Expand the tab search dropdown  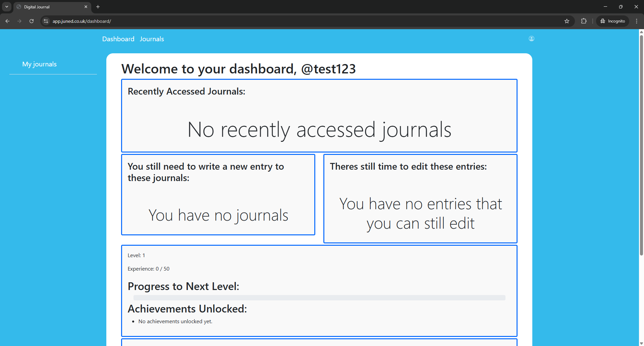7,7
